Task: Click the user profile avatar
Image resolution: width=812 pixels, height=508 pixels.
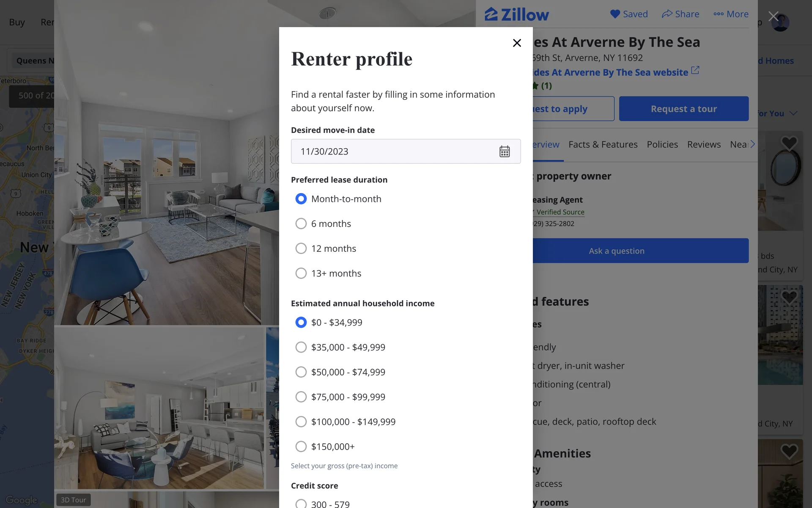Action: point(780,22)
